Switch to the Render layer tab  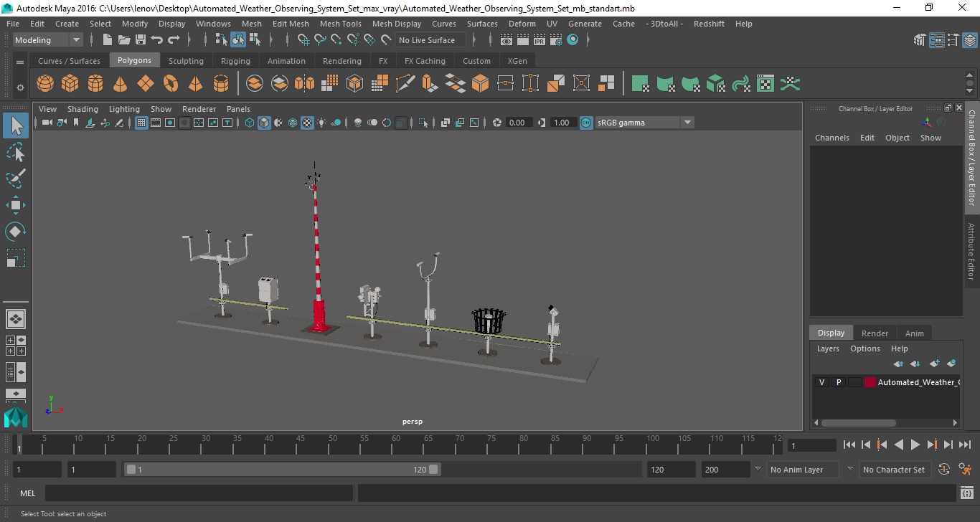pyautogui.click(x=875, y=333)
